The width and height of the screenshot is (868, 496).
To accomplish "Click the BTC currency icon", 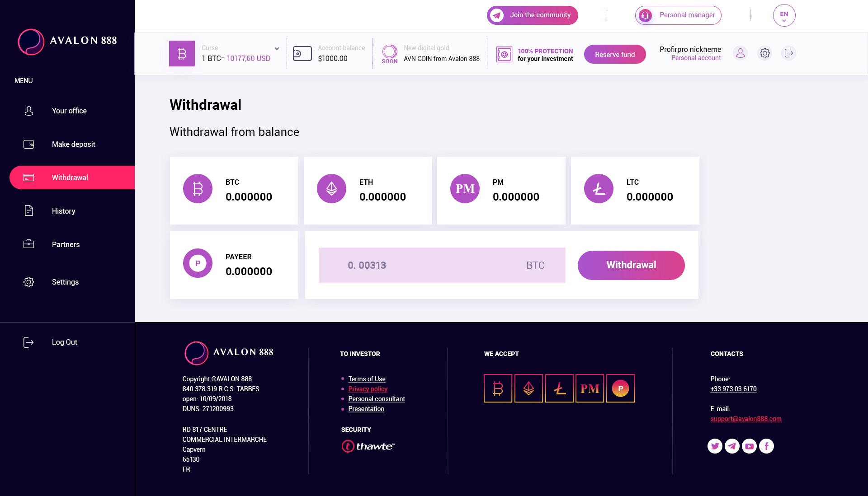I will point(198,189).
